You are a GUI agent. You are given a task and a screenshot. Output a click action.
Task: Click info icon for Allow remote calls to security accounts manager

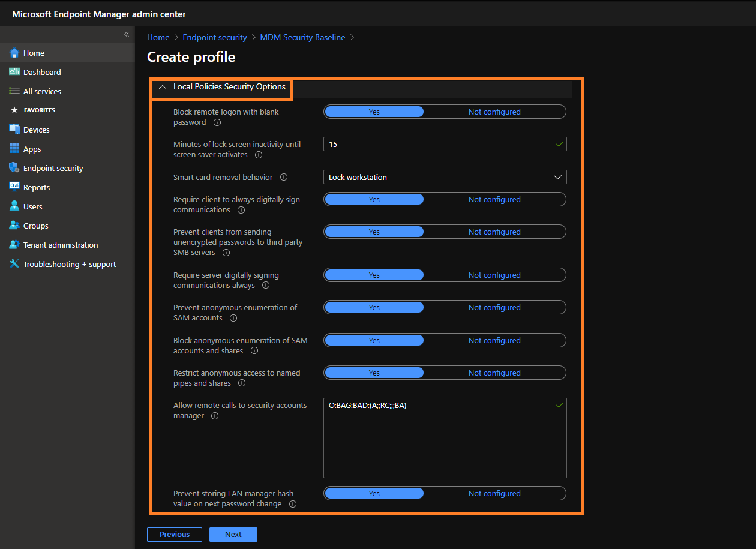(x=215, y=416)
